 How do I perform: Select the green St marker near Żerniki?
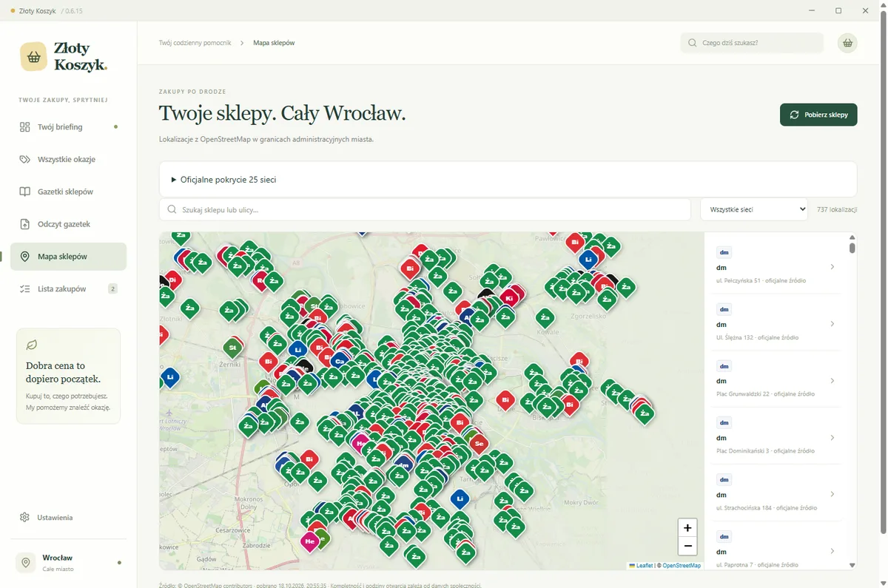(232, 346)
